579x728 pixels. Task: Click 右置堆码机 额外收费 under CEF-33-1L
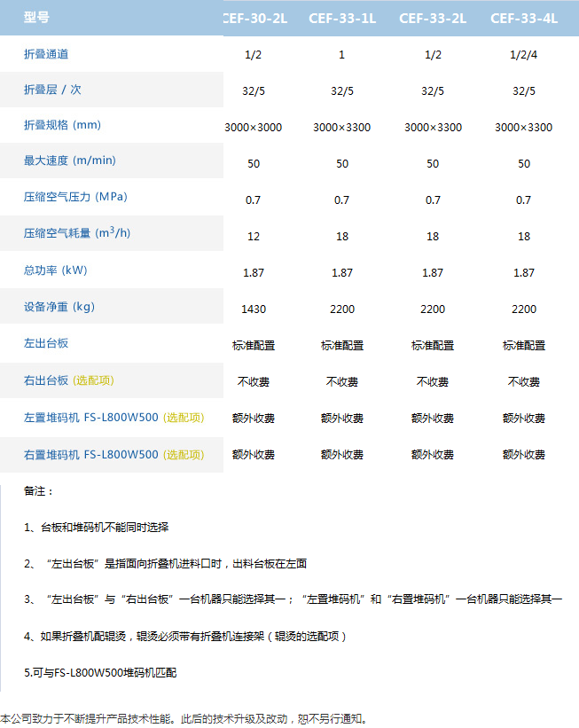point(342,455)
